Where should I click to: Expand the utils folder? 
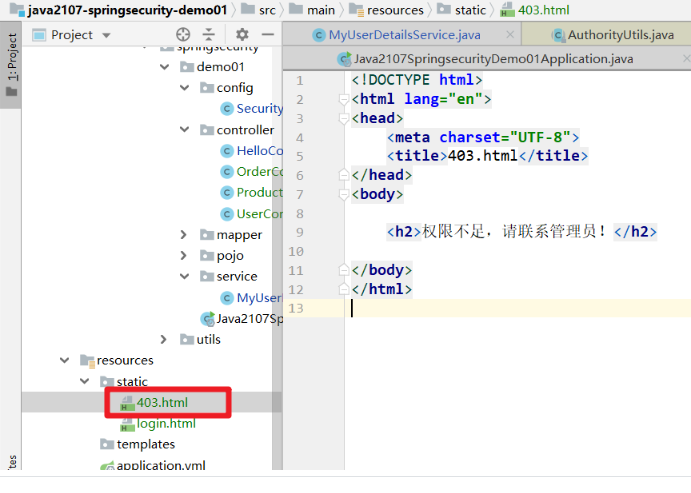[163, 339]
